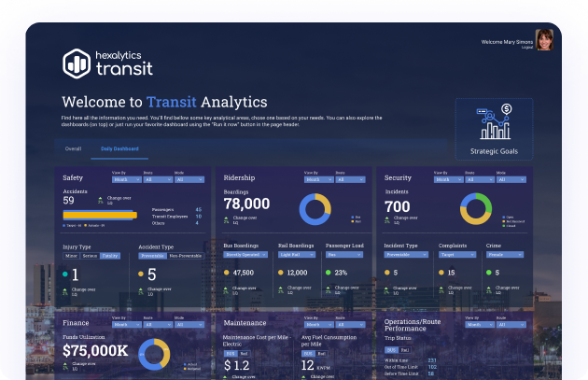Select Fatality injury type toggle

point(110,254)
